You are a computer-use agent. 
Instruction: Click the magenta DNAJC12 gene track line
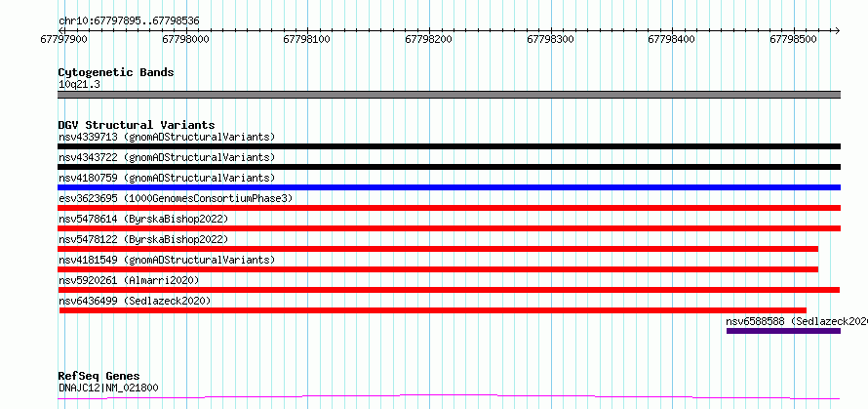pyautogui.click(x=449, y=396)
